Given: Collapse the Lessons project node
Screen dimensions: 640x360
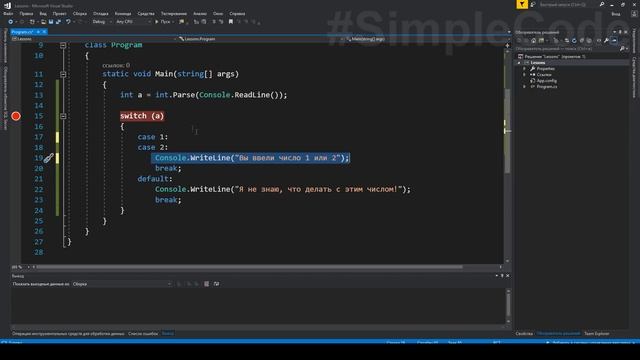Looking at the screenshot, I should 519,63.
